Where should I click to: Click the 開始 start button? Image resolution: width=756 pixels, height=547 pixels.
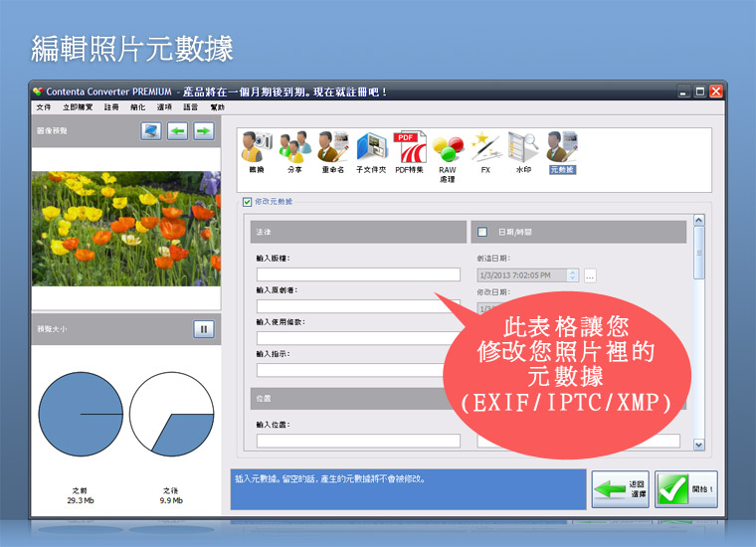(x=686, y=489)
